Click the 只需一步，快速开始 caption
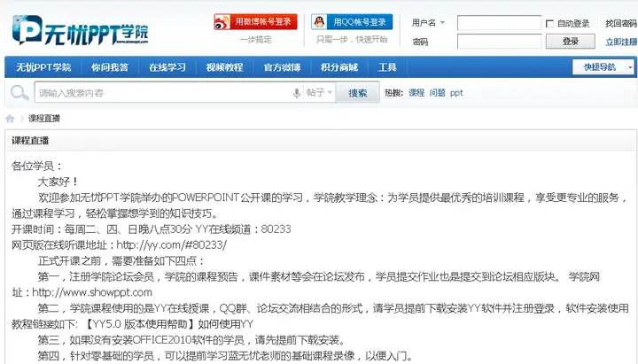The image size is (638, 364). point(352,40)
